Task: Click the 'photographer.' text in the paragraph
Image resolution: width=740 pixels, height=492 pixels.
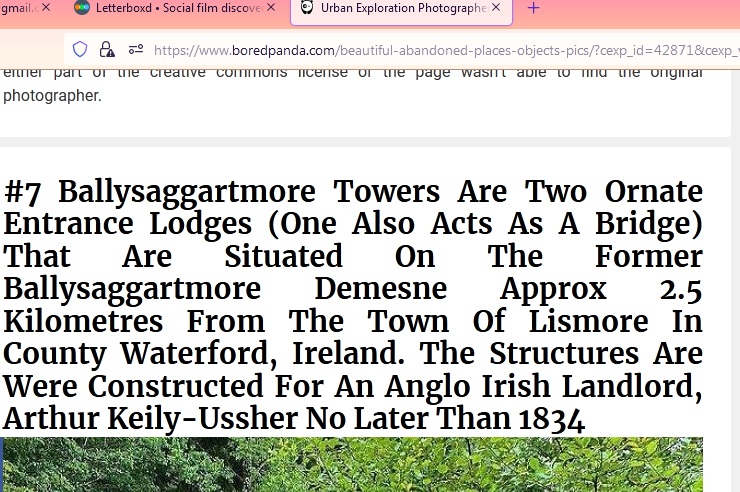Action: pyautogui.click(x=52, y=96)
